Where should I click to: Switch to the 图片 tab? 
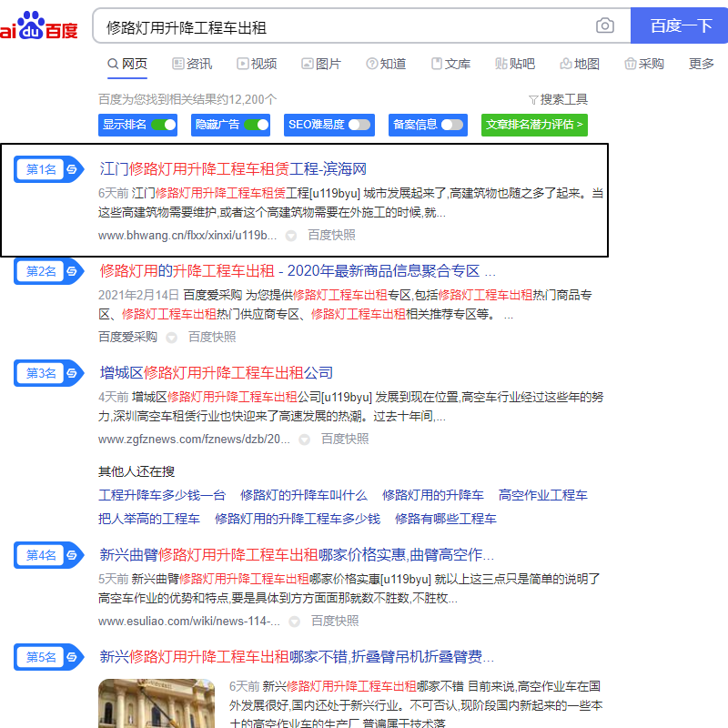click(321, 64)
